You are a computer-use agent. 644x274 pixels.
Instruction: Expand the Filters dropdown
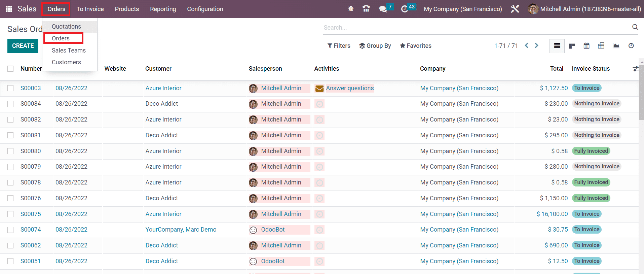tap(339, 46)
